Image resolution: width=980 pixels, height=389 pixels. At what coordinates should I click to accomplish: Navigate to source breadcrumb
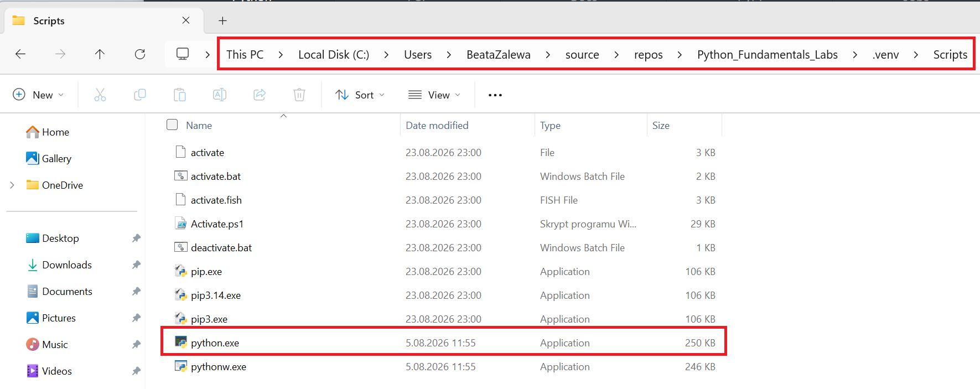(x=582, y=54)
